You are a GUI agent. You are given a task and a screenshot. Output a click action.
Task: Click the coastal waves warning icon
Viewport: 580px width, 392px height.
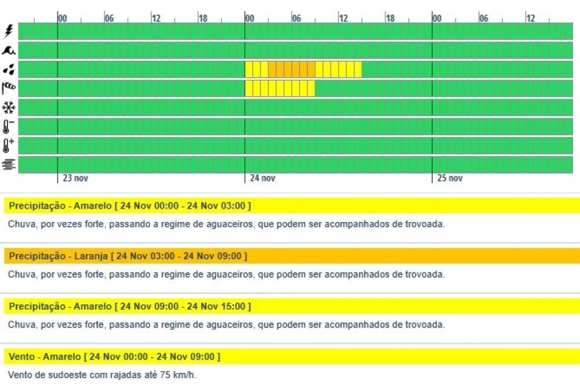click(8, 50)
